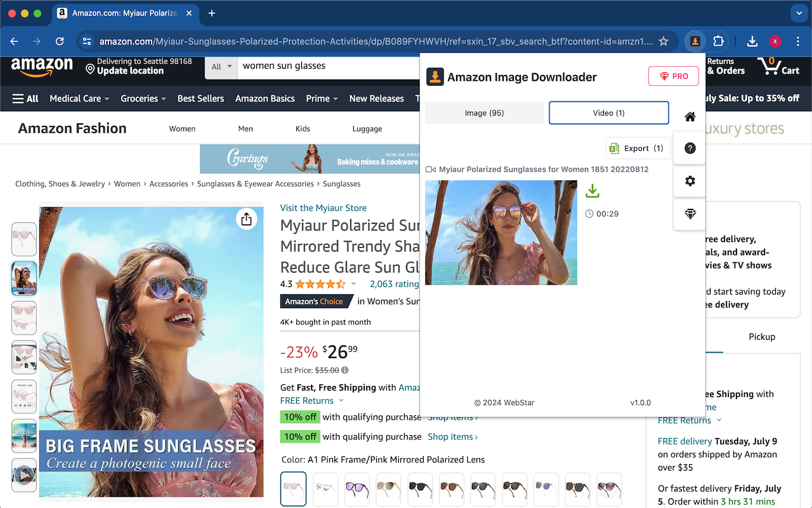
Task: Open the Chrome extensions puzzle icon
Action: (x=718, y=41)
